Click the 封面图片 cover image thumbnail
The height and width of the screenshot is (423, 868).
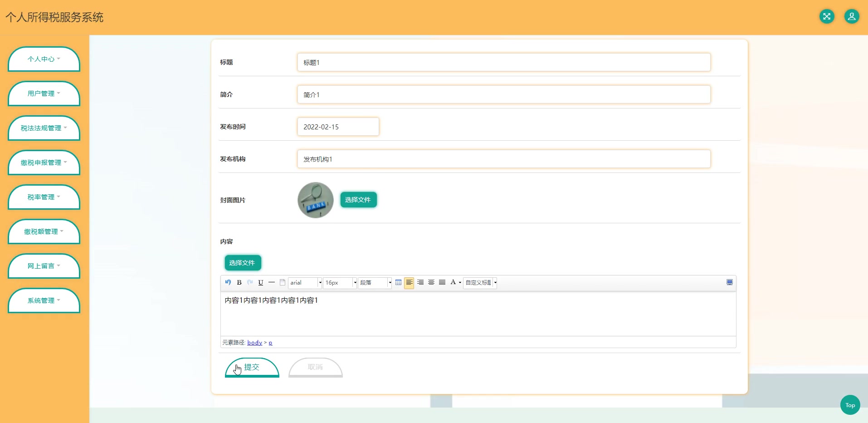point(315,200)
